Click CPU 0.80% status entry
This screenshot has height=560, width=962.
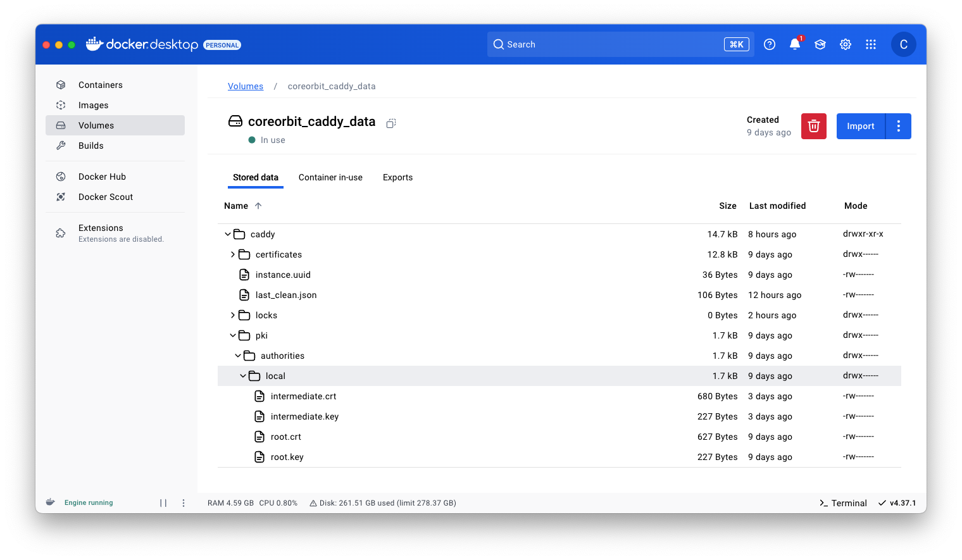click(x=278, y=503)
